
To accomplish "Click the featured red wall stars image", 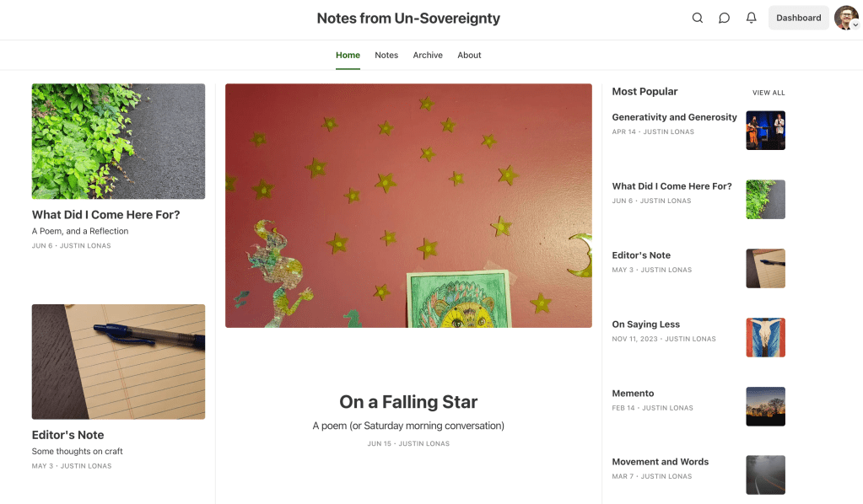I will 408,205.
